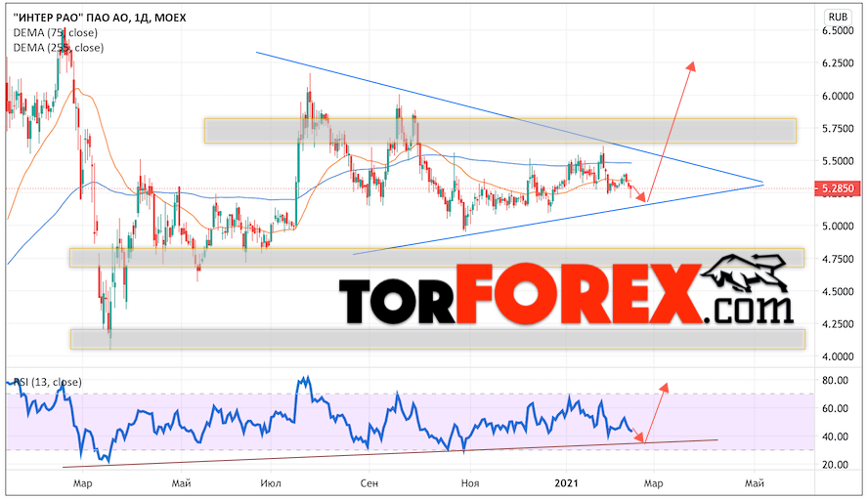Click the DEMA (75, close) indicator label

[56, 32]
